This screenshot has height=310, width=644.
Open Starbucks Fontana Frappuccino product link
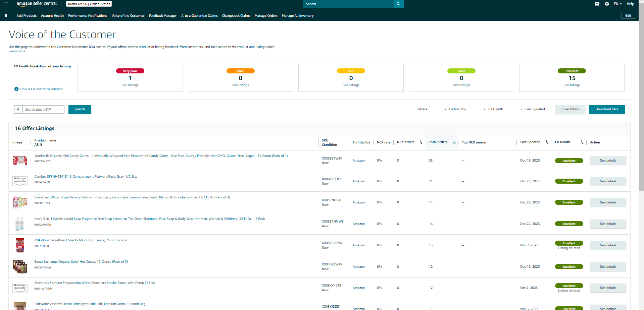[95, 283]
